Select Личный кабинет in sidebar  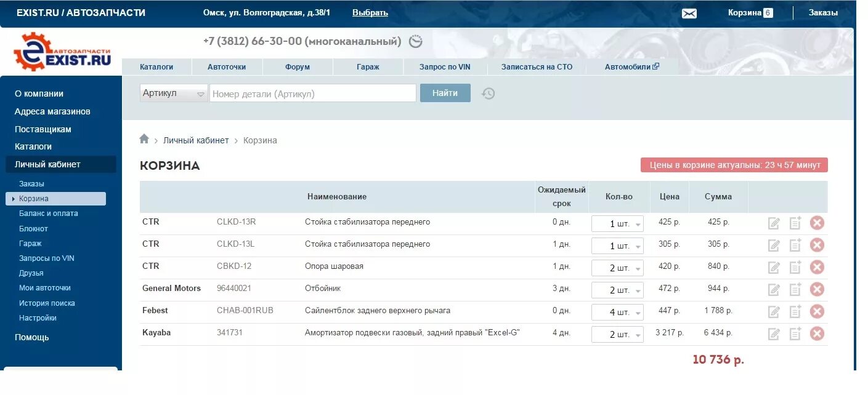(x=61, y=164)
